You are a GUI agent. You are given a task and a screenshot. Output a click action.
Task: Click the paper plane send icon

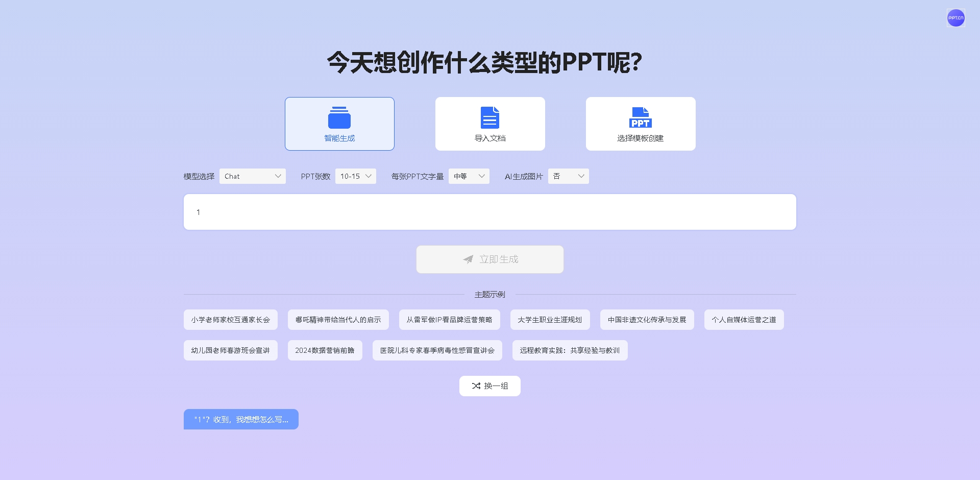click(468, 259)
